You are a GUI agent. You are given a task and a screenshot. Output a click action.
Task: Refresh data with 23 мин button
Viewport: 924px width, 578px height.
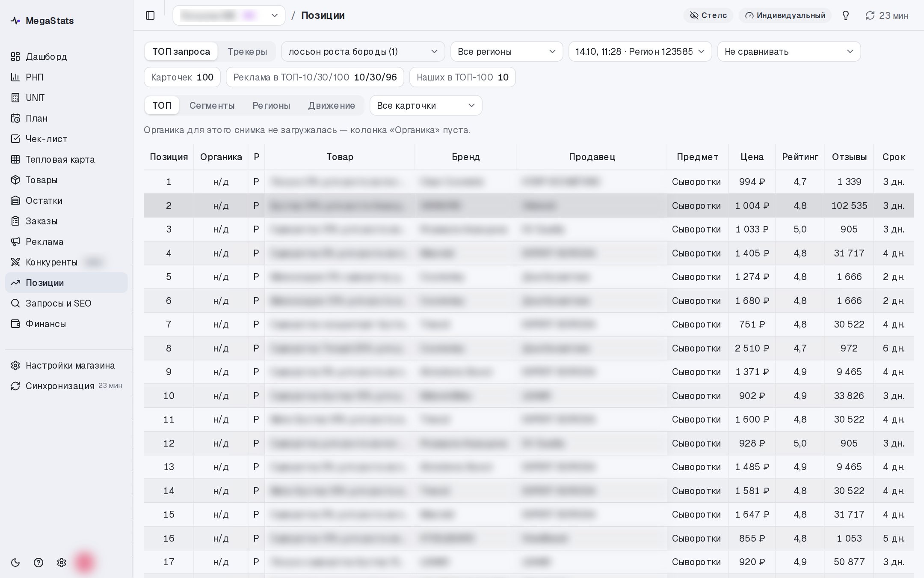click(887, 15)
